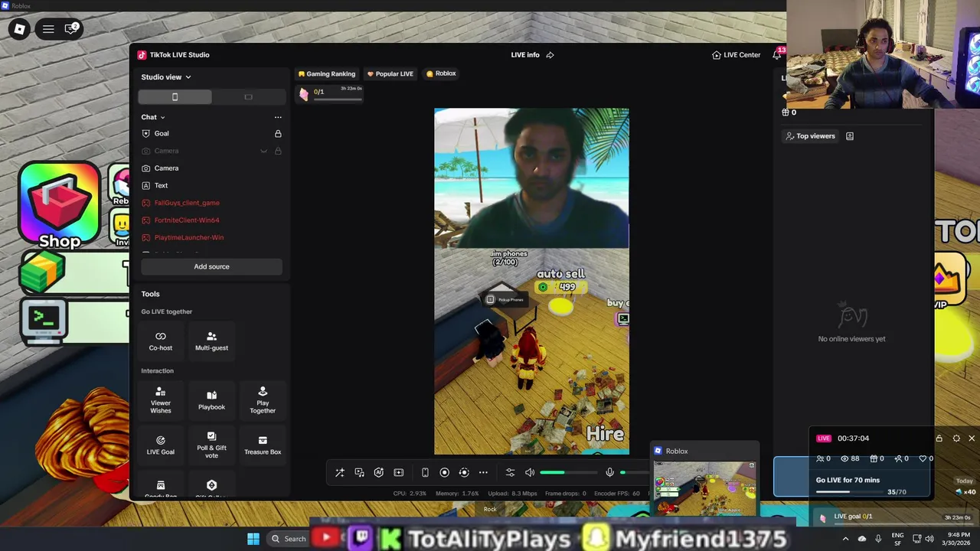Open Roblox chat with the 2 badge

coord(71,29)
